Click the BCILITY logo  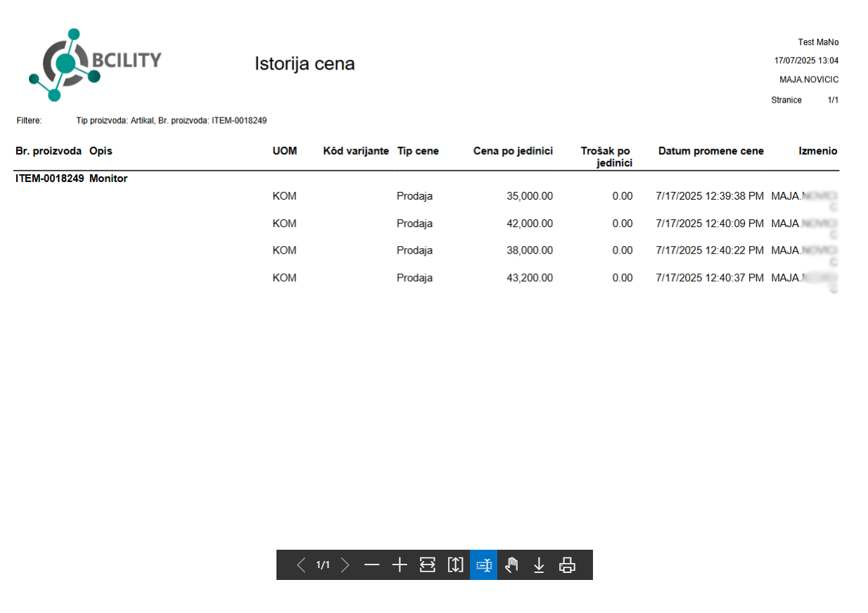95,63
